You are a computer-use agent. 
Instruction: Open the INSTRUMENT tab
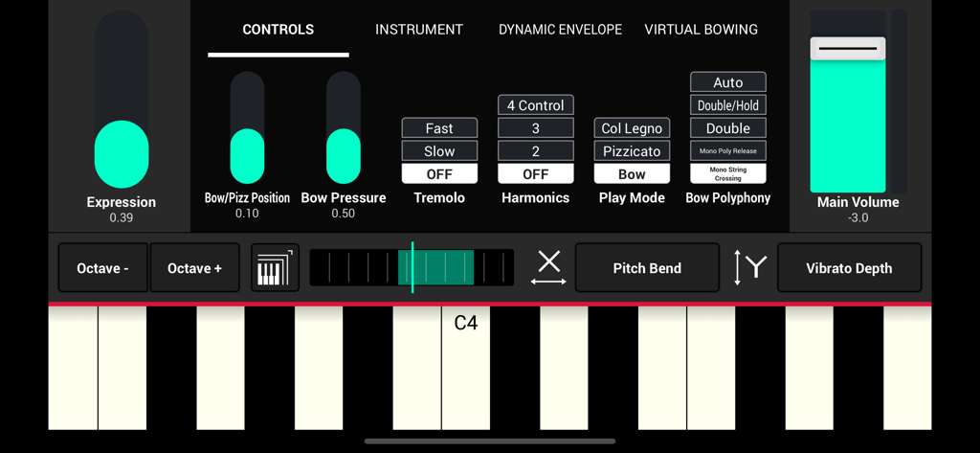[419, 30]
